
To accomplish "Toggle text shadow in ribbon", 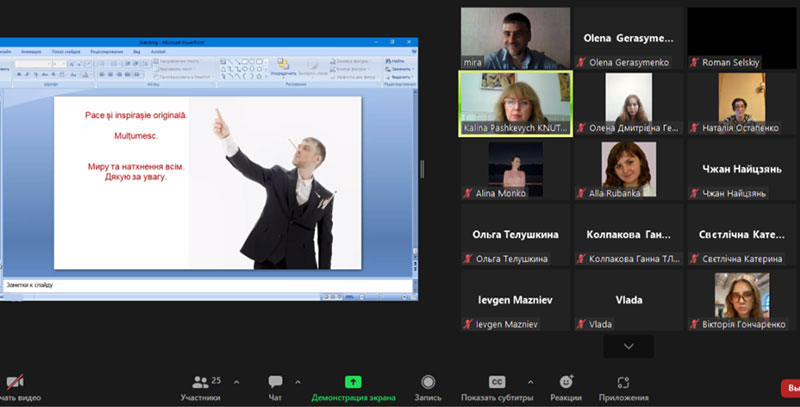I will [54, 74].
